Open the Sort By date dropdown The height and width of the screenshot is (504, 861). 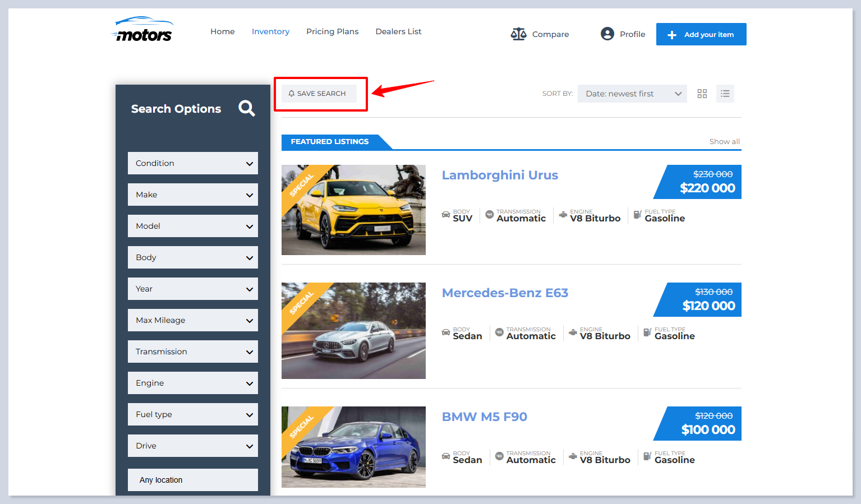pyautogui.click(x=632, y=94)
